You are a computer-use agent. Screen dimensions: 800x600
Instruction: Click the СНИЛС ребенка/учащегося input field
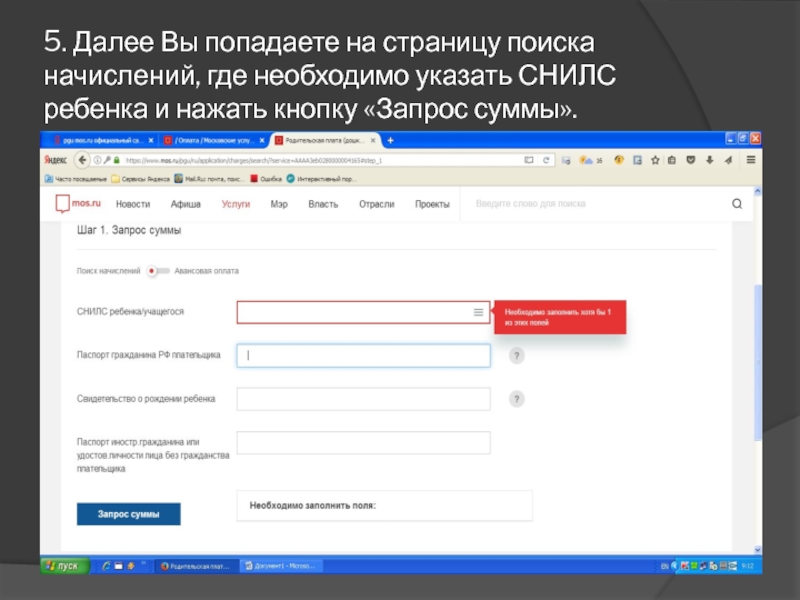point(363,312)
